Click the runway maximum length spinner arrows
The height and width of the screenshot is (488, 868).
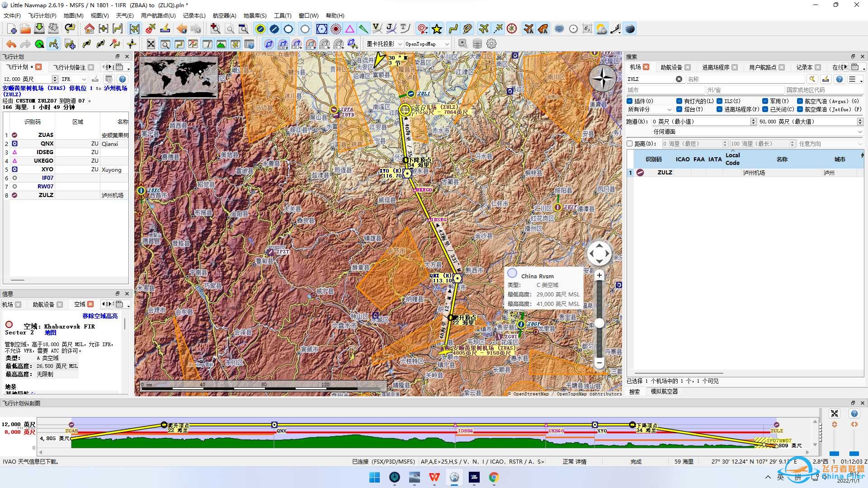tap(860, 122)
